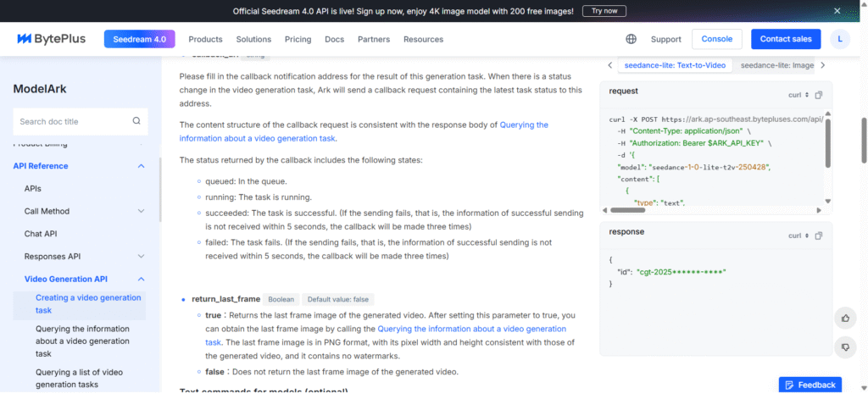Collapse the Video Generation API section
Viewport: 868px width, 399px height.
[141, 279]
